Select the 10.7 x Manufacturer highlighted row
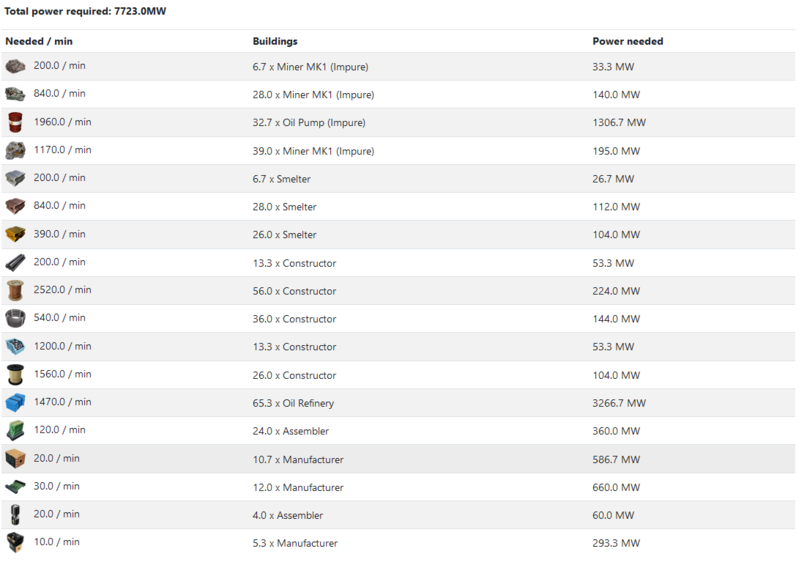 (x=398, y=459)
